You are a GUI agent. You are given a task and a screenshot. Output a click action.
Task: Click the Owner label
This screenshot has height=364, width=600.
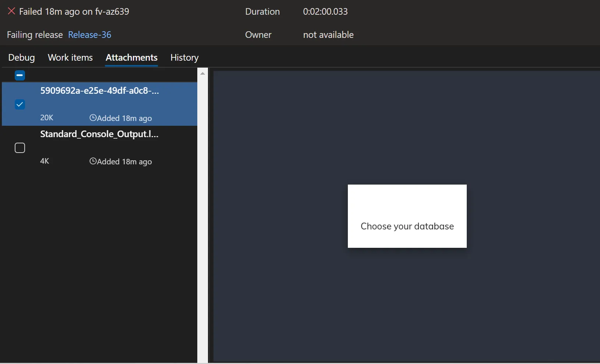click(258, 35)
